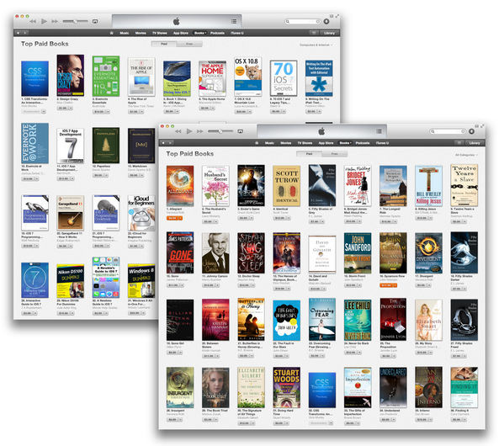Image resolution: width=504 pixels, height=446 pixels.
Task: Click the play button in the front iTunes window
Action: tap(189, 131)
